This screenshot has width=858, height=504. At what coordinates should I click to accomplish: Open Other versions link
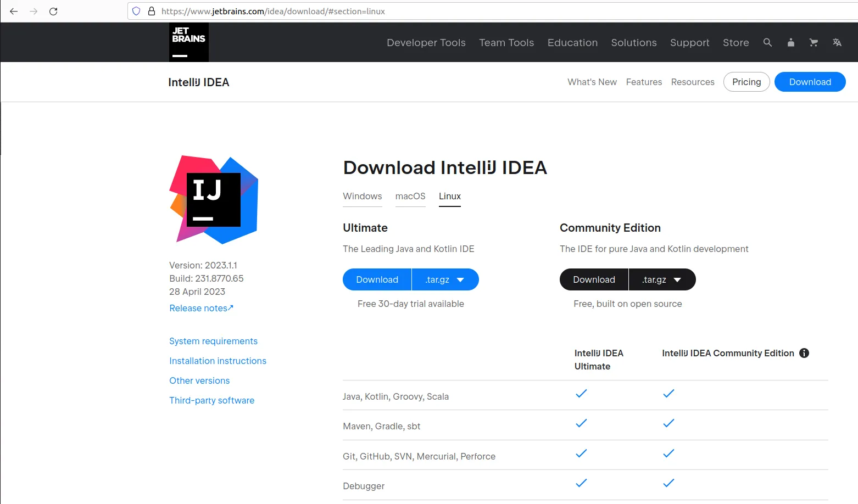coord(199,380)
